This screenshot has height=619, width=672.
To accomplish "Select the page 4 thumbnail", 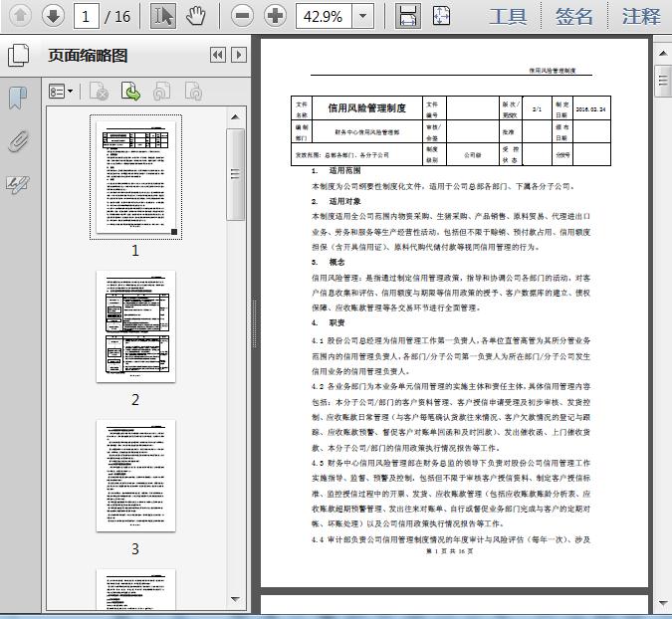I will 135,589.
